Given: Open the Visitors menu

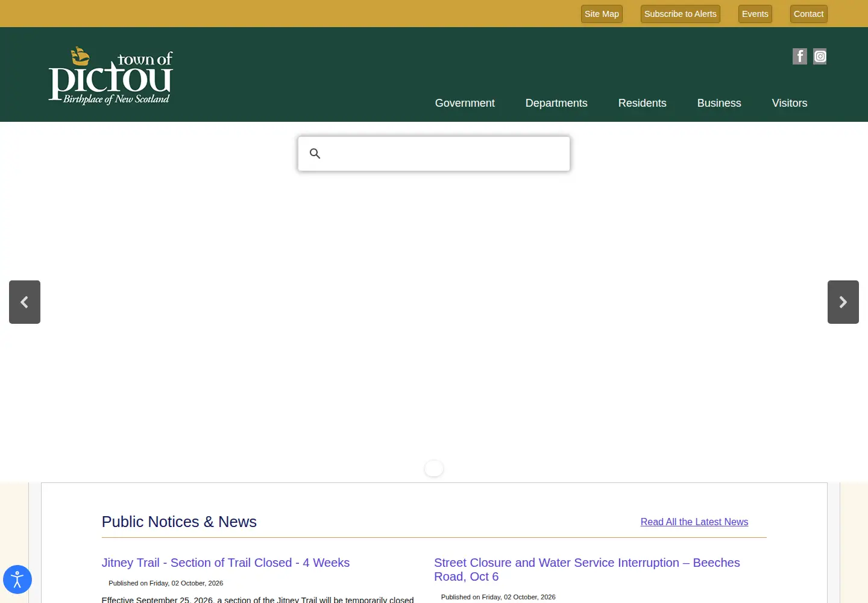Looking at the screenshot, I should point(790,103).
